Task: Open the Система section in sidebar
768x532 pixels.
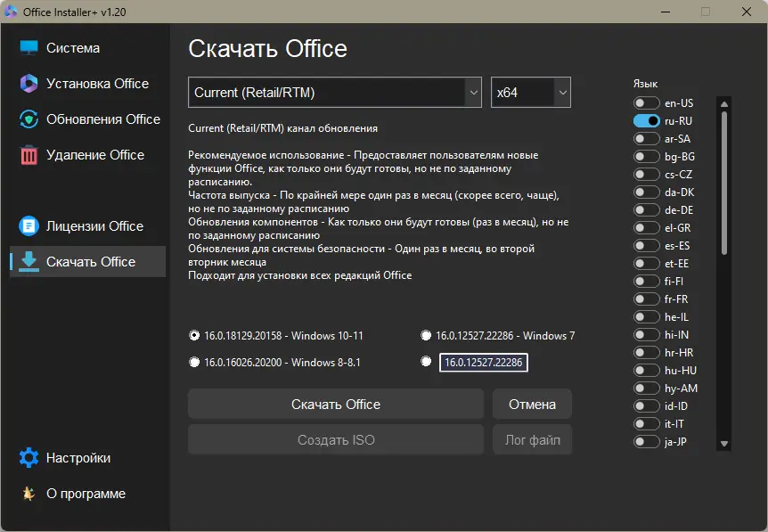Action: (73, 48)
